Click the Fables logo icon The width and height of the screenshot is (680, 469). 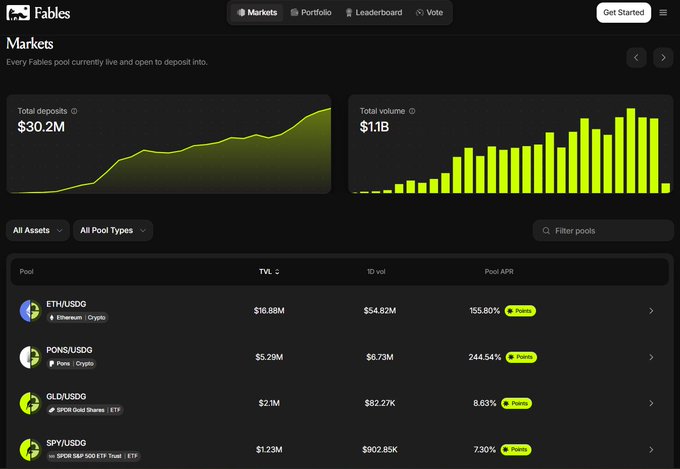point(18,13)
